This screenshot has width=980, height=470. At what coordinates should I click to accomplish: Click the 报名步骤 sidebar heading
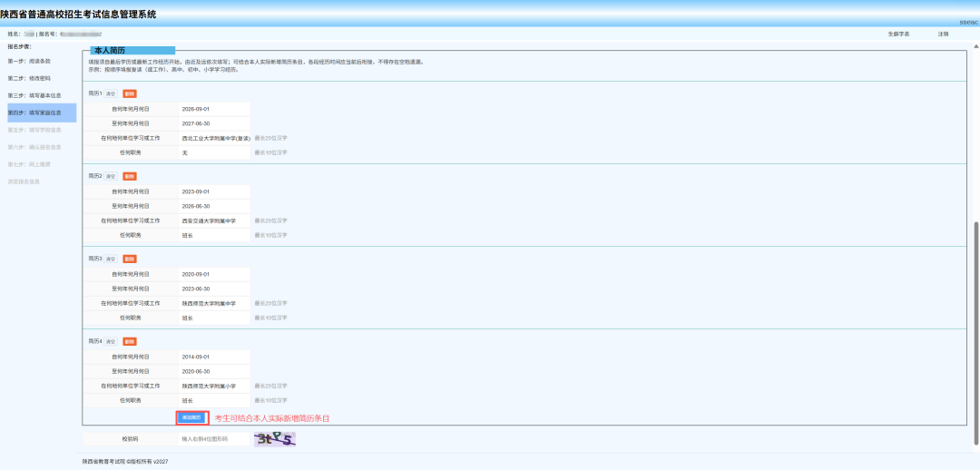(19, 46)
